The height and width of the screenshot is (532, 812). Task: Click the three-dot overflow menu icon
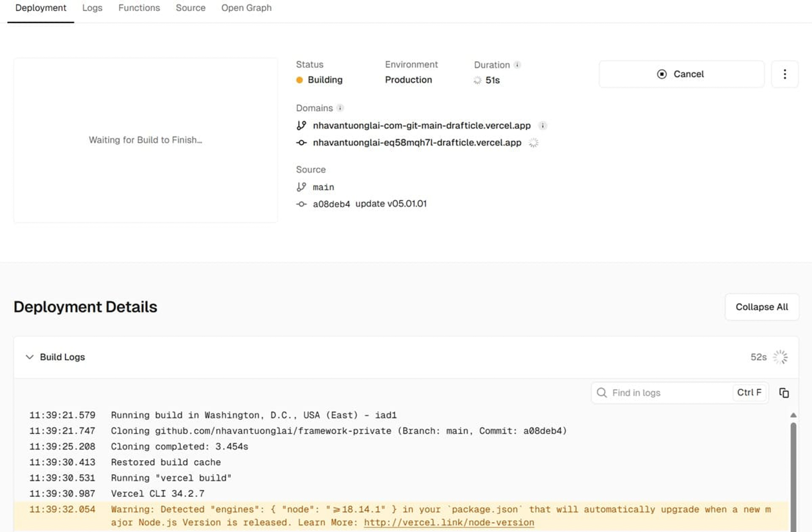pyautogui.click(x=784, y=74)
